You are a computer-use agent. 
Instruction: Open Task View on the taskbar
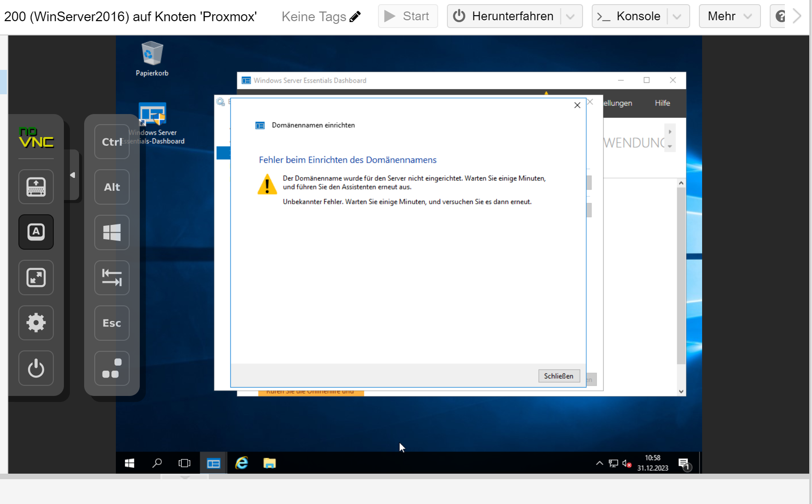tap(184, 463)
